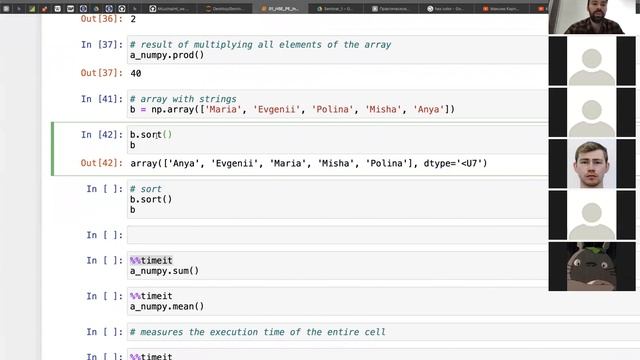Click the 'In [37]:' prompt label
Image resolution: width=640 pixels, height=360 pixels.
pyautogui.click(x=102, y=44)
